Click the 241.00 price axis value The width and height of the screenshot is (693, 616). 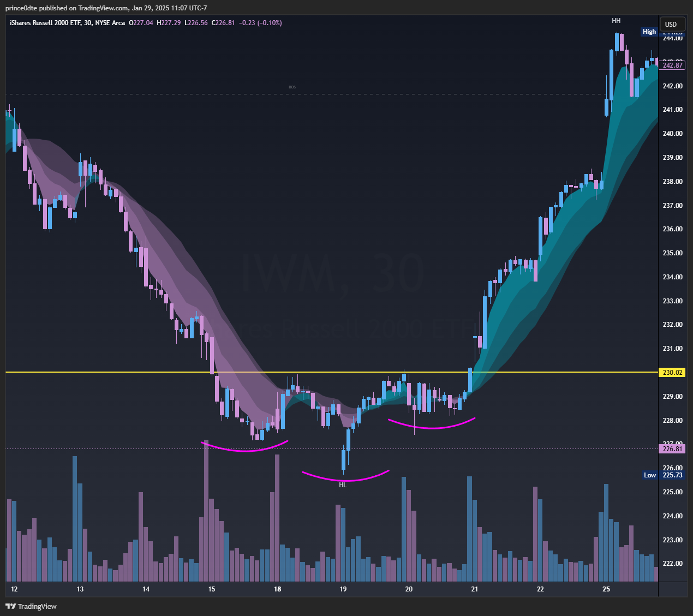click(672, 110)
